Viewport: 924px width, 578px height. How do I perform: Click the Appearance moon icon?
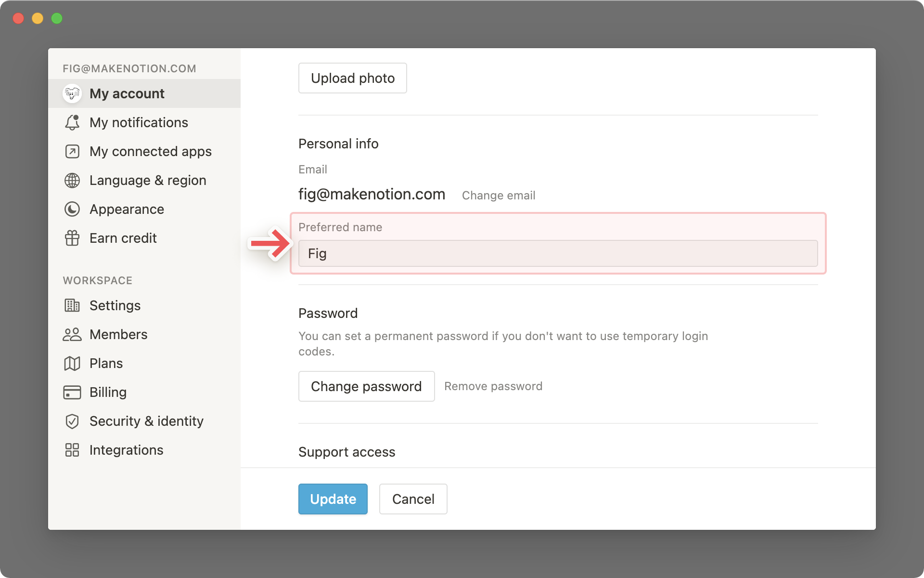click(72, 209)
